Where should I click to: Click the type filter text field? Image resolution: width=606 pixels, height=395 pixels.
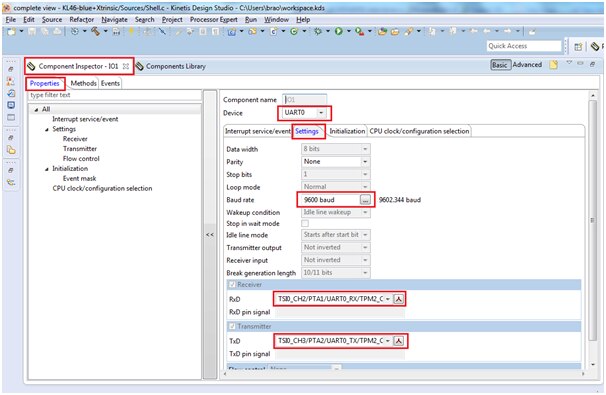(115, 95)
